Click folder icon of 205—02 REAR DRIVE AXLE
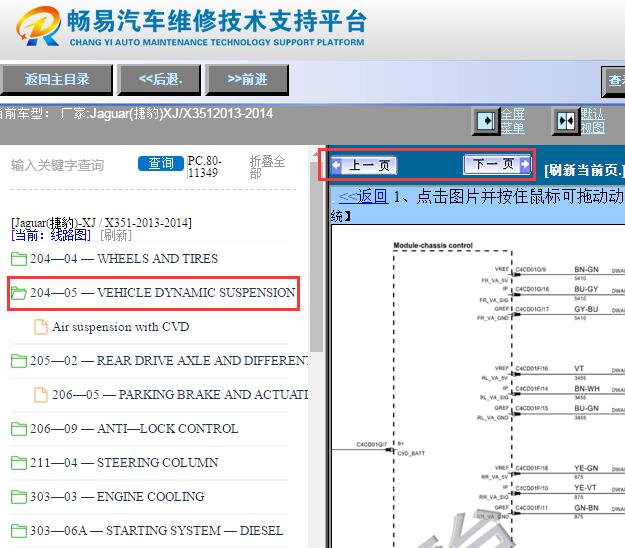 click(19, 361)
